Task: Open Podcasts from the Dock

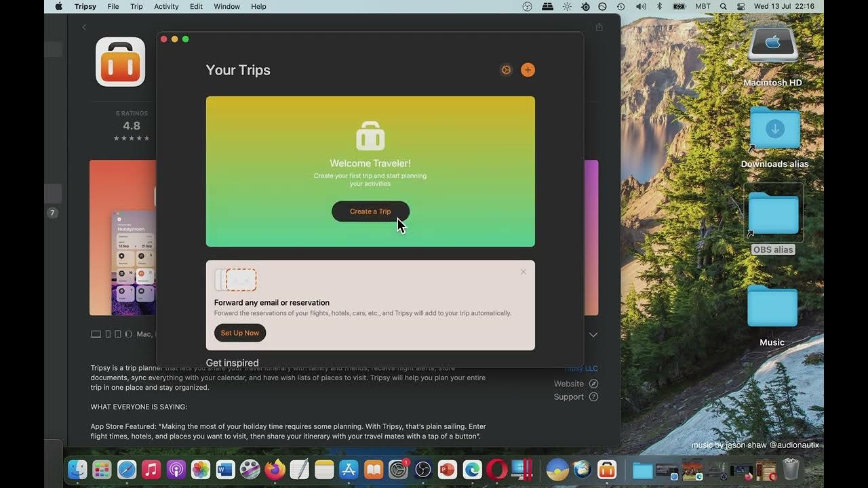Action: pyautogui.click(x=176, y=469)
